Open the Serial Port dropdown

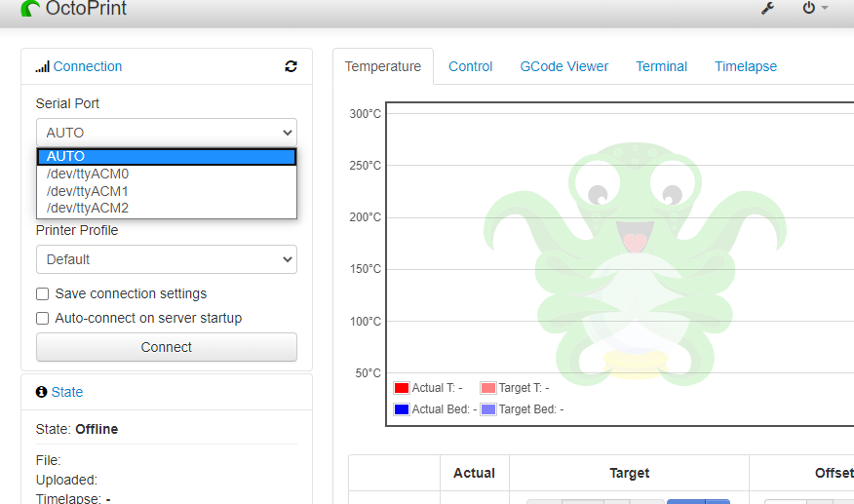tap(167, 133)
